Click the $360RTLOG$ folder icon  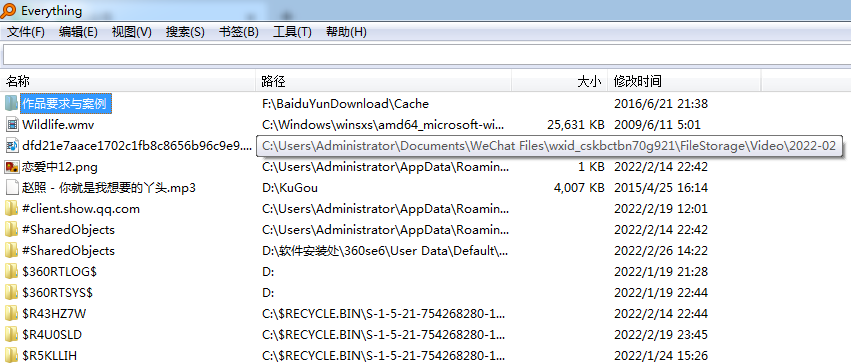(x=12, y=272)
